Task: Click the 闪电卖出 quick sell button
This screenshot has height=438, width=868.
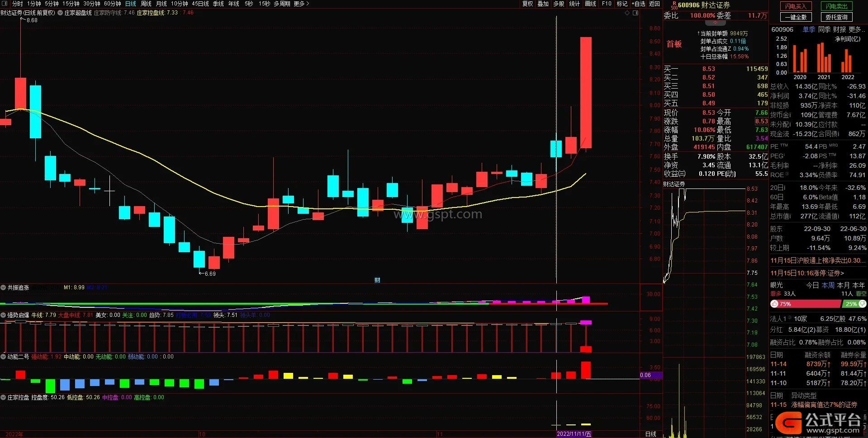Action: pos(837,6)
